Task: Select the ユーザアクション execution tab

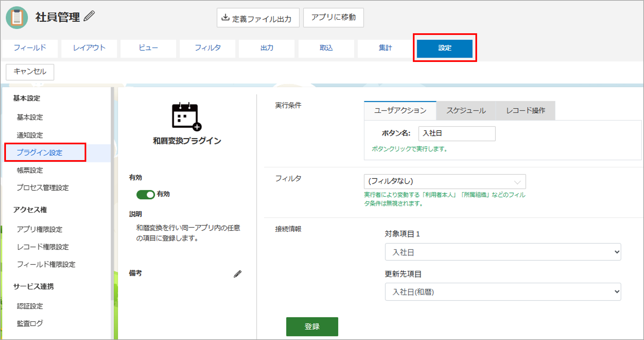Action: coord(400,111)
